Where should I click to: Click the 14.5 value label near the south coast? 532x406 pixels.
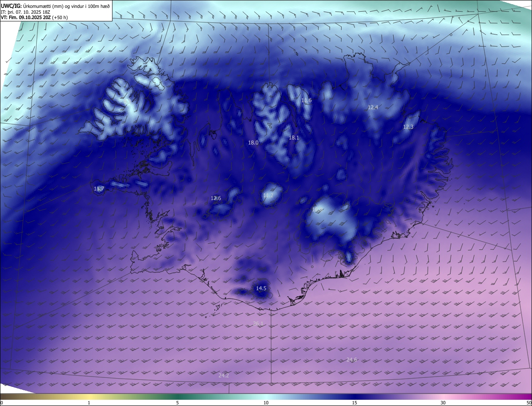(x=261, y=288)
